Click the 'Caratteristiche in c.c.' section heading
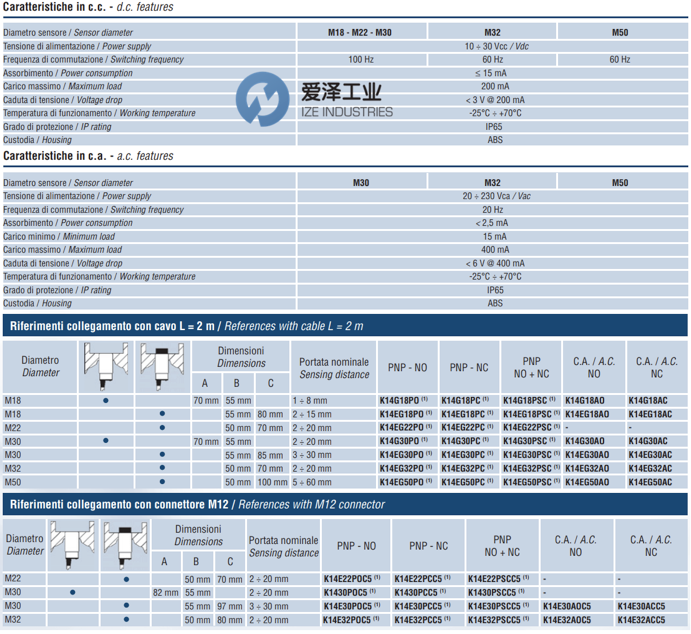This screenshot has height=634, width=691. click(x=88, y=7)
